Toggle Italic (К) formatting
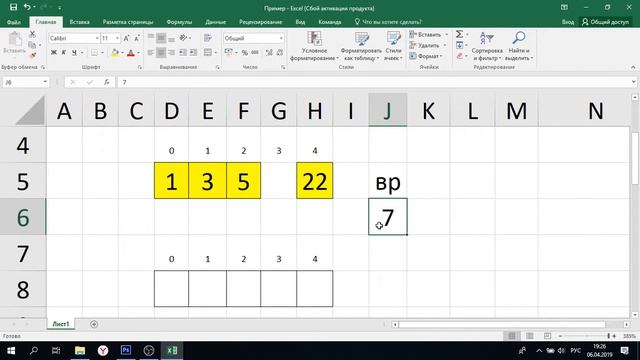 coord(64,52)
